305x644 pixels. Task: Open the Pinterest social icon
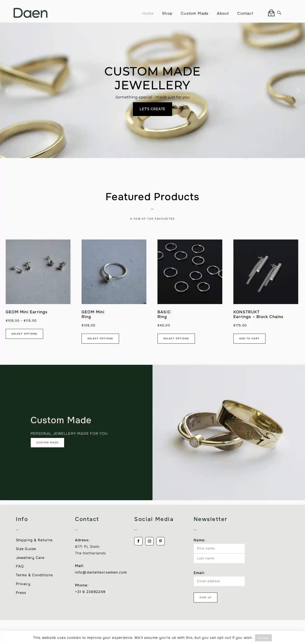click(x=160, y=541)
